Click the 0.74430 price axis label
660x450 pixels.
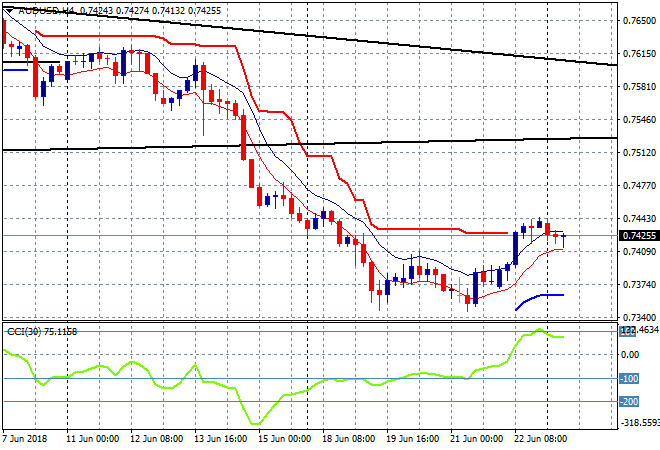[x=639, y=218]
